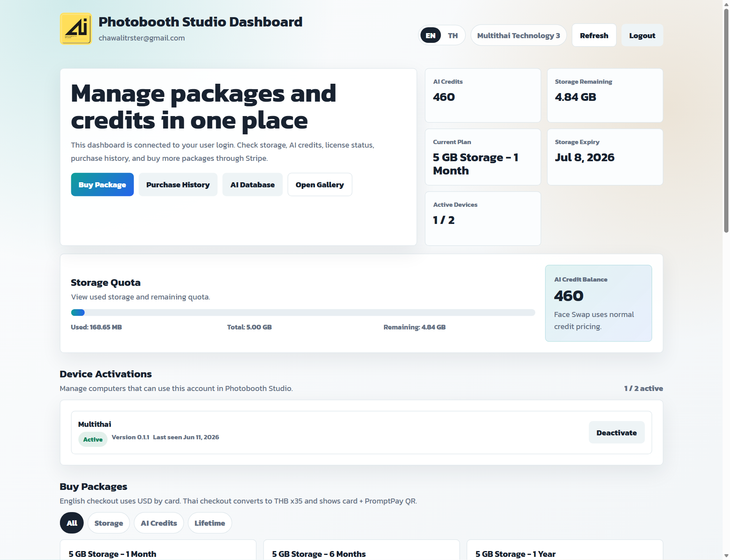This screenshot has width=730, height=560.
Task: Filter packages by Storage
Action: 109,523
